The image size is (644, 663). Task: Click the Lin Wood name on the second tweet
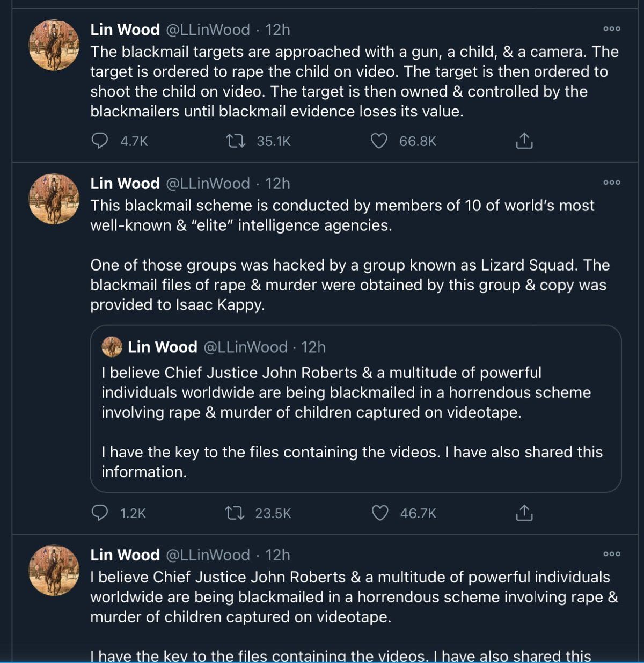coord(125,183)
